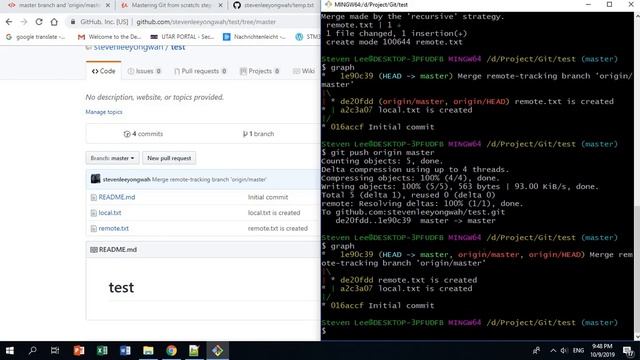640x360 pixels.
Task: Open the Code tab of the repository
Action: 104,71
